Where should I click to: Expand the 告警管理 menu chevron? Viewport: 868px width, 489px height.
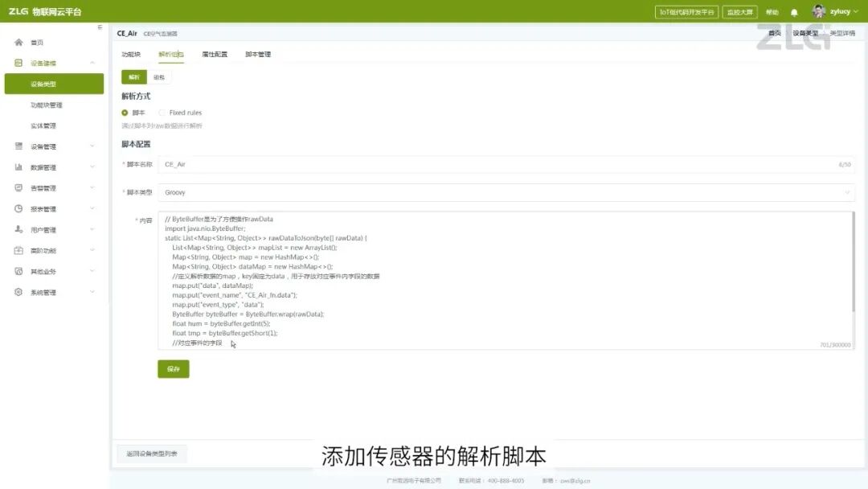(92, 188)
